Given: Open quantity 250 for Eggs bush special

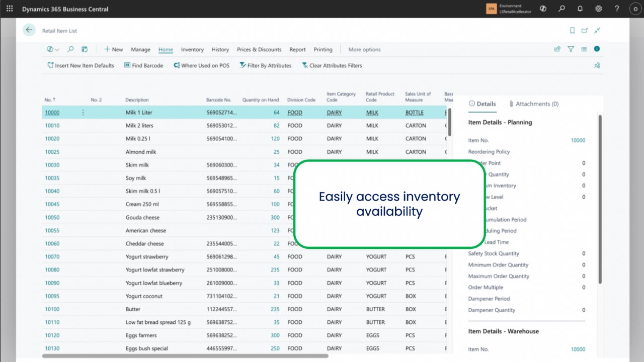Looking at the screenshot, I should pyautogui.click(x=275, y=348).
